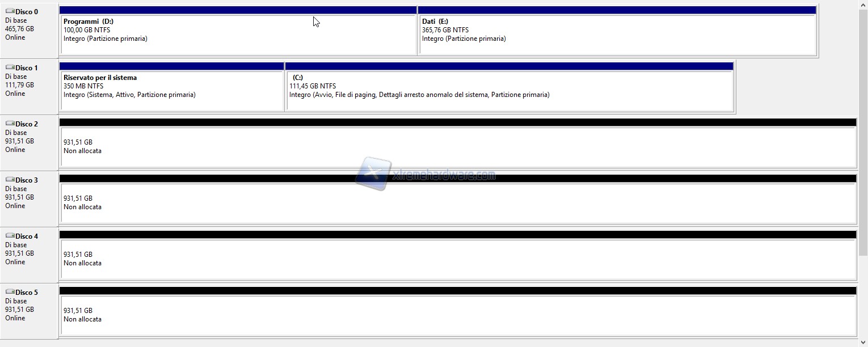Click the vertical scrollbar on the right edge
This screenshot has height=347, width=868.
point(863,130)
